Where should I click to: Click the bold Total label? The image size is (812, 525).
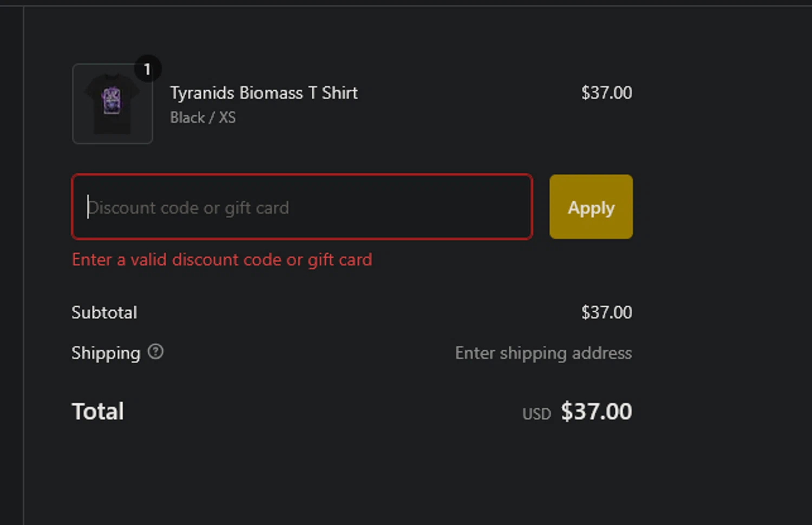click(x=98, y=411)
